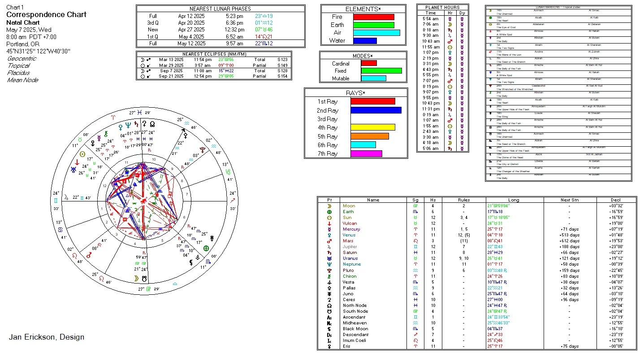Select the Next Stn column header

[570, 200]
